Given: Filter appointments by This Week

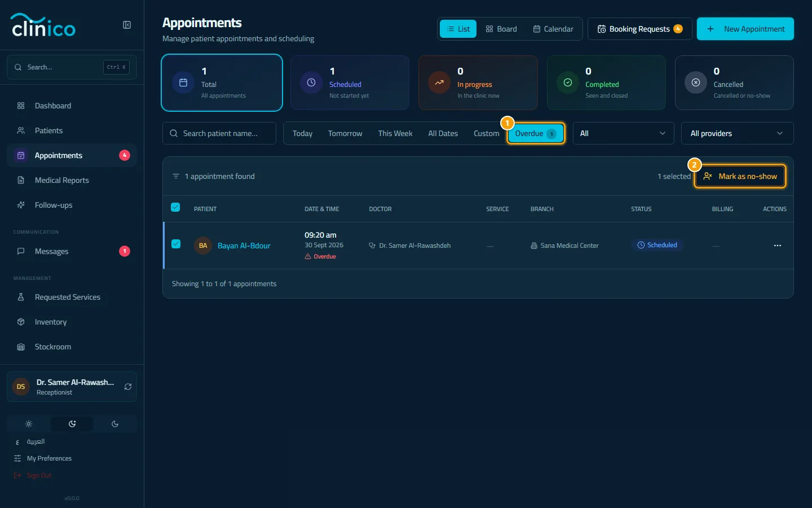Looking at the screenshot, I should pos(395,133).
